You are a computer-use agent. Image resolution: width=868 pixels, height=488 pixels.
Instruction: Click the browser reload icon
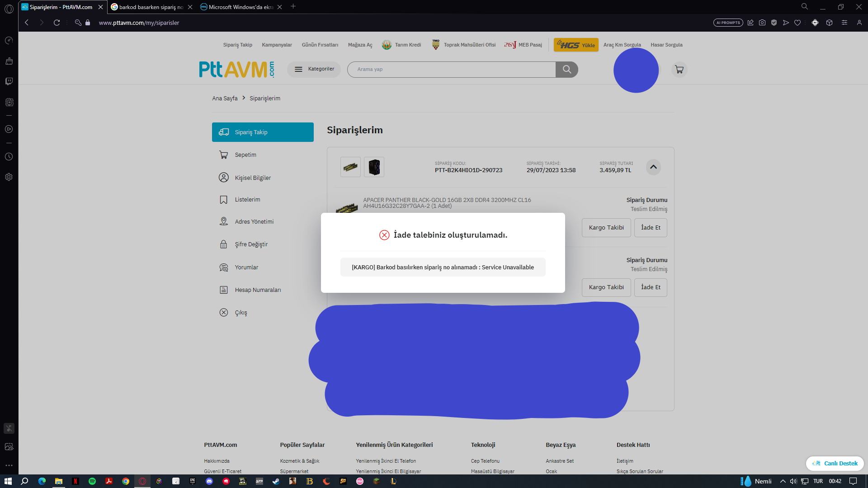[57, 23]
